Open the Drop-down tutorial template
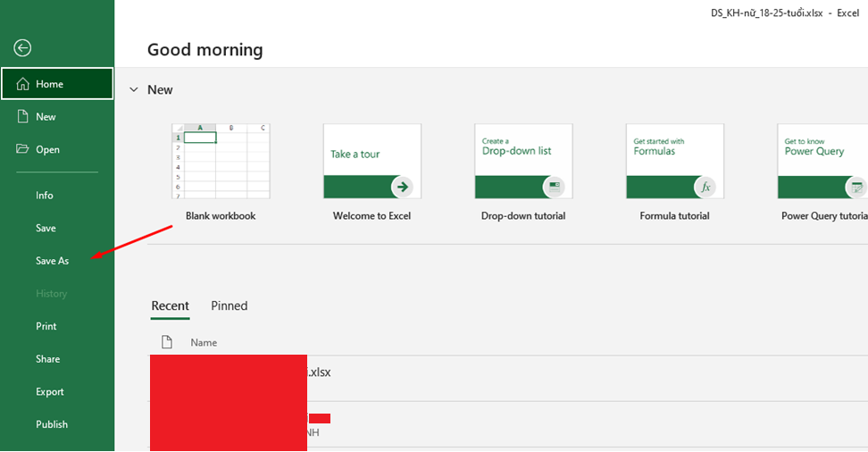This screenshot has height=452, width=868. [x=523, y=162]
